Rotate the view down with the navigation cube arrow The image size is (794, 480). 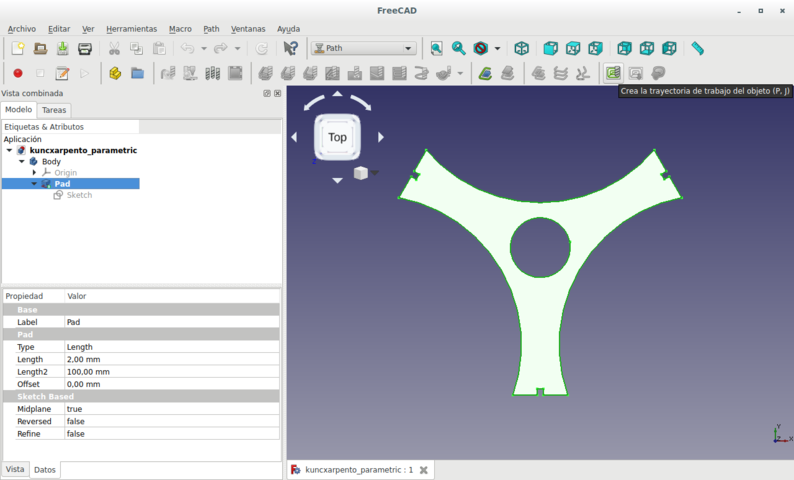pyautogui.click(x=337, y=180)
